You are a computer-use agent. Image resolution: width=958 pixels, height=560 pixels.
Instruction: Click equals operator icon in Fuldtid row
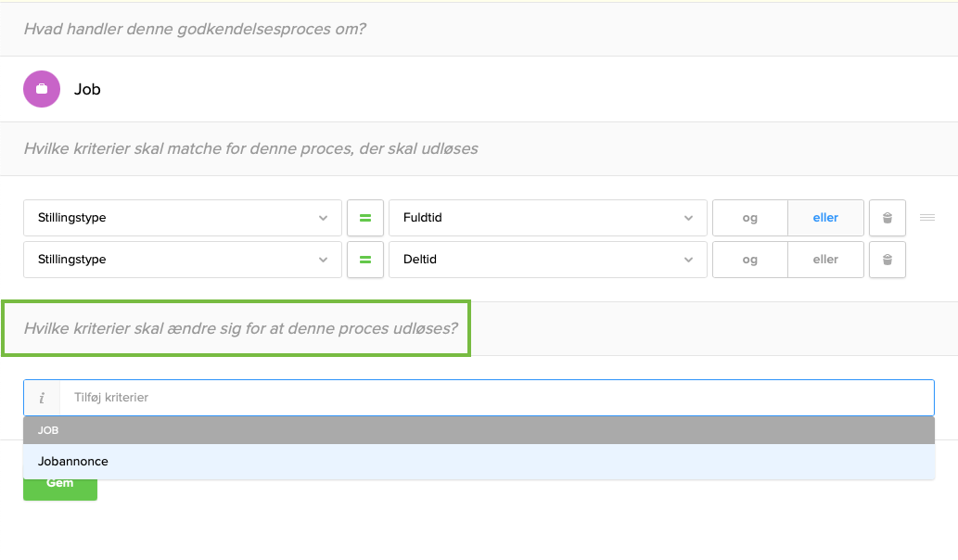[x=365, y=218]
